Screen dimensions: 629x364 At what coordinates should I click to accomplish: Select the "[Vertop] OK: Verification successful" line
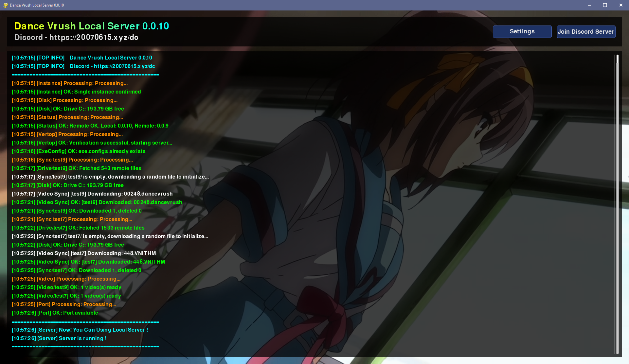[92, 143]
